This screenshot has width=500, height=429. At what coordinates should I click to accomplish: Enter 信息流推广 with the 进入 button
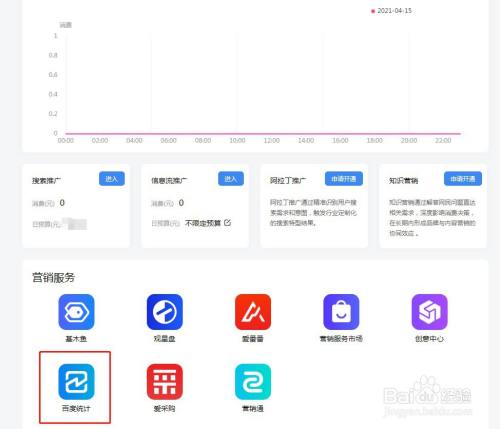point(231,179)
